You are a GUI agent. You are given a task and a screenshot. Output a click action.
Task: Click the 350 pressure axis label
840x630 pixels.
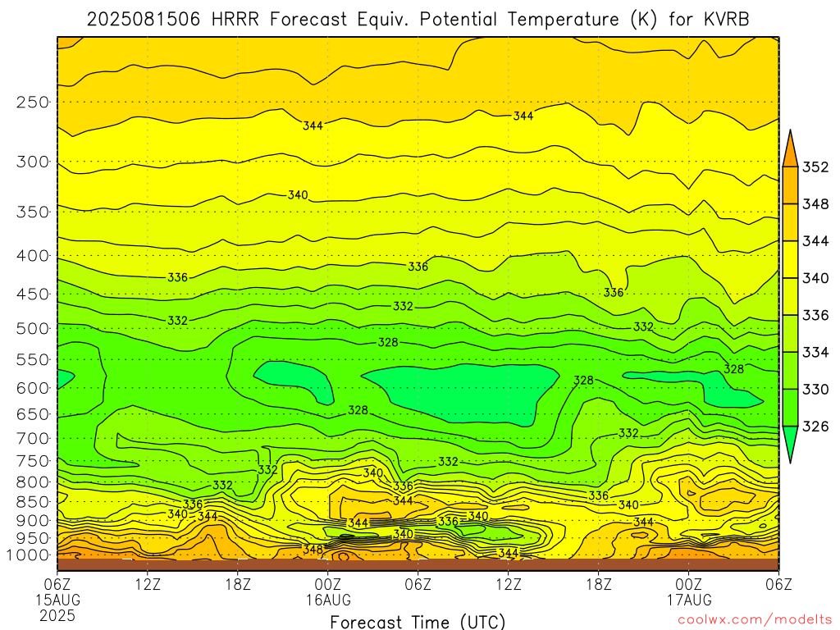click(x=33, y=212)
